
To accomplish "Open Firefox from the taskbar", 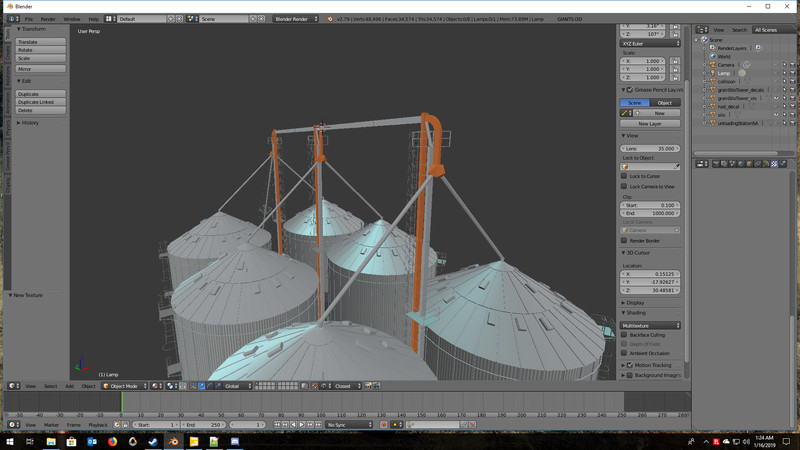I will click(x=112, y=441).
